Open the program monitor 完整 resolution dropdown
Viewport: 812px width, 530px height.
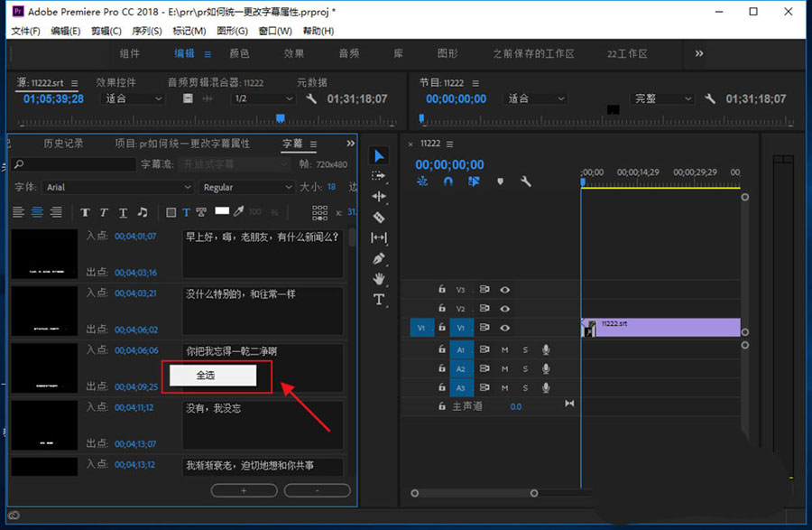pyautogui.click(x=662, y=98)
